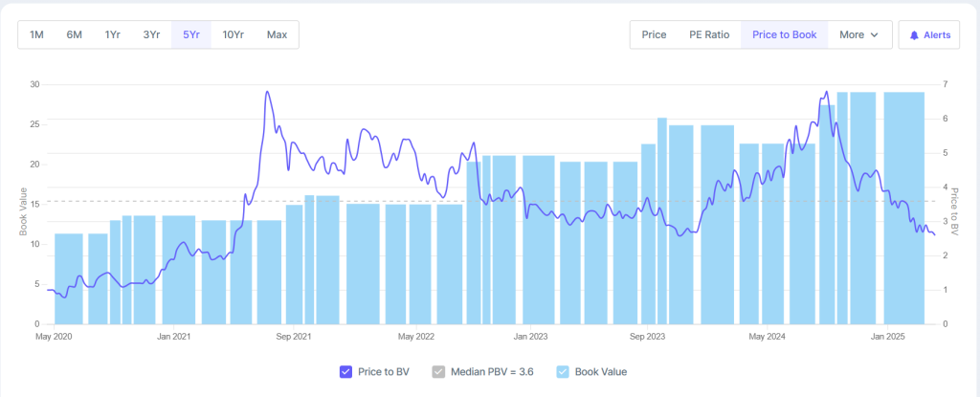
Task: Toggle the Price to BV checkbox
Action: (x=345, y=371)
